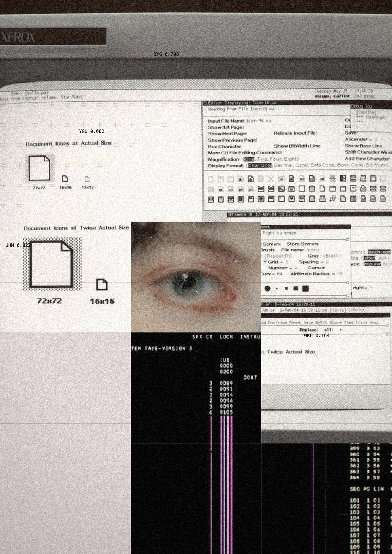Set Display Format to Decimal
Image resolution: width=392 pixels, height=554 pixels.
click(x=283, y=165)
